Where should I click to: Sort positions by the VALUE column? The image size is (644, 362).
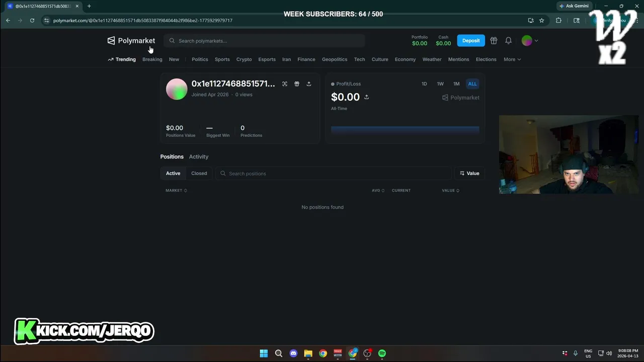click(451, 191)
